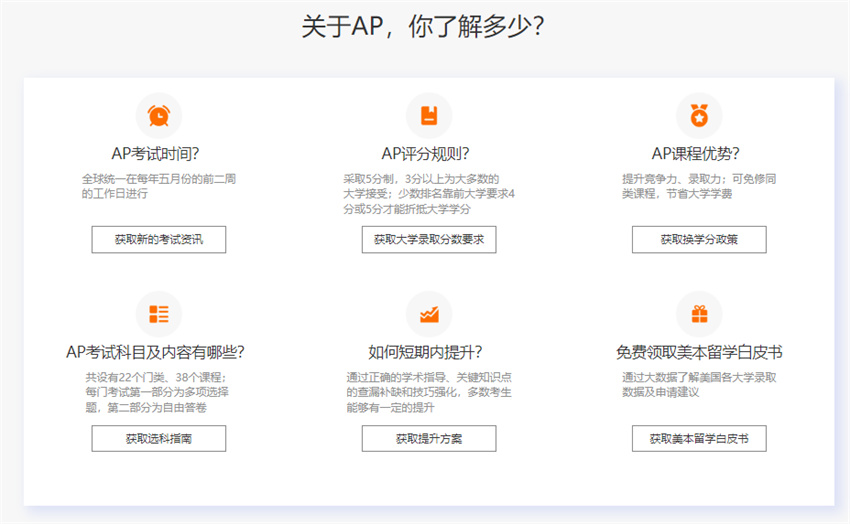
Task: Open 获取新的考试资讯 button
Action: click(159, 240)
